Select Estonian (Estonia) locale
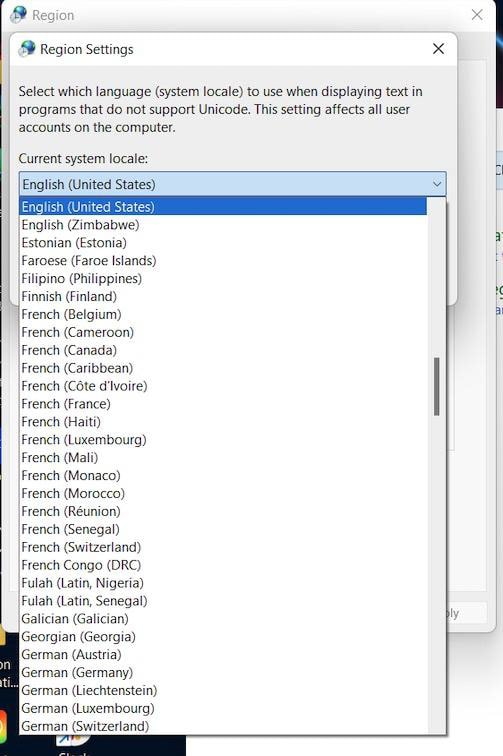 [x=223, y=243]
